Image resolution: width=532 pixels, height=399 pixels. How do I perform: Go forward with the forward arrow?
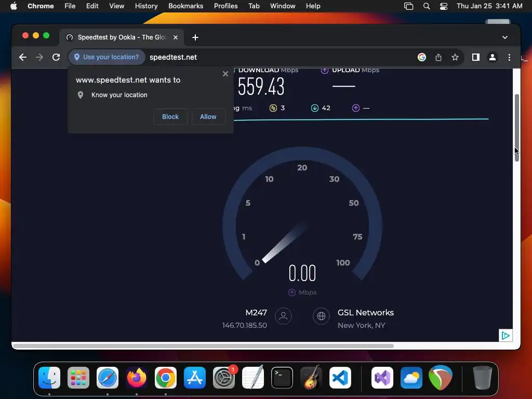click(39, 57)
